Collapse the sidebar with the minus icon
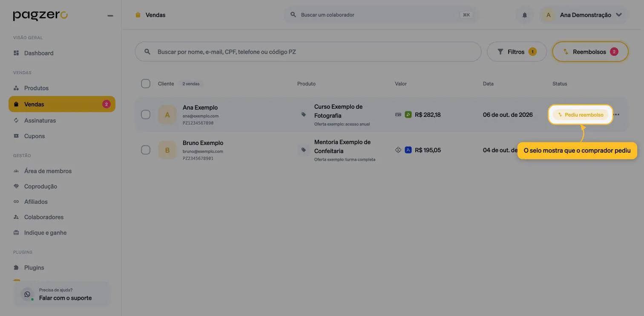The width and height of the screenshot is (644, 316). (x=110, y=16)
